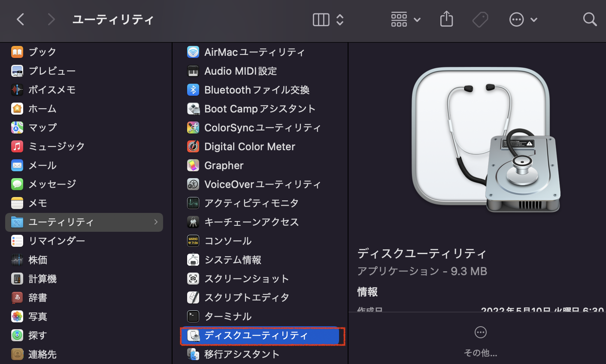Click the その他... button in preview pane
606x364 pixels.
coord(480,342)
